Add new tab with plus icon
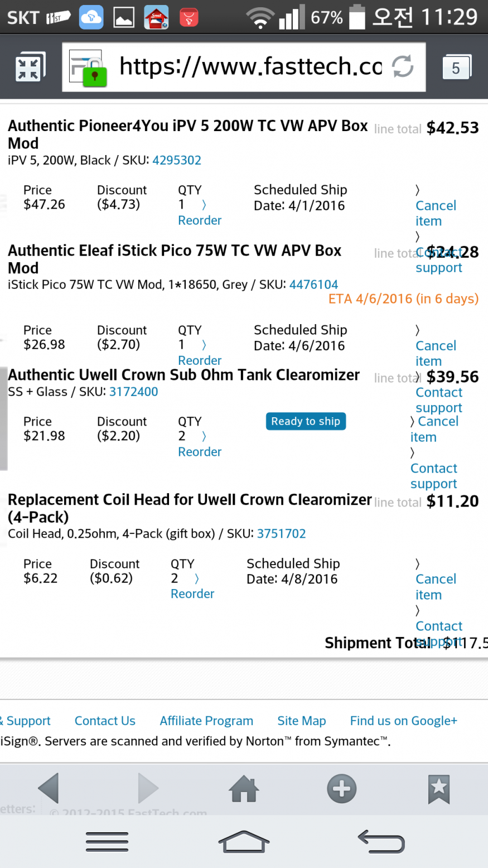This screenshot has height=868, width=488. (x=342, y=788)
